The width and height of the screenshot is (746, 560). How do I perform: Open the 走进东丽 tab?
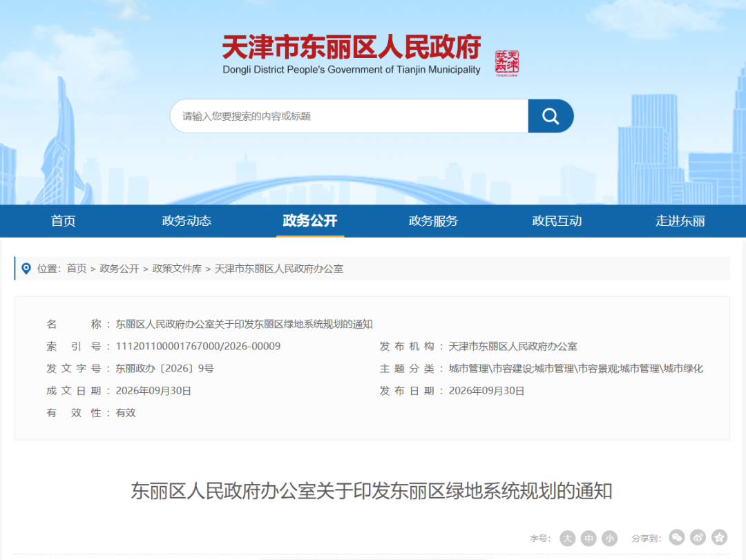(680, 221)
